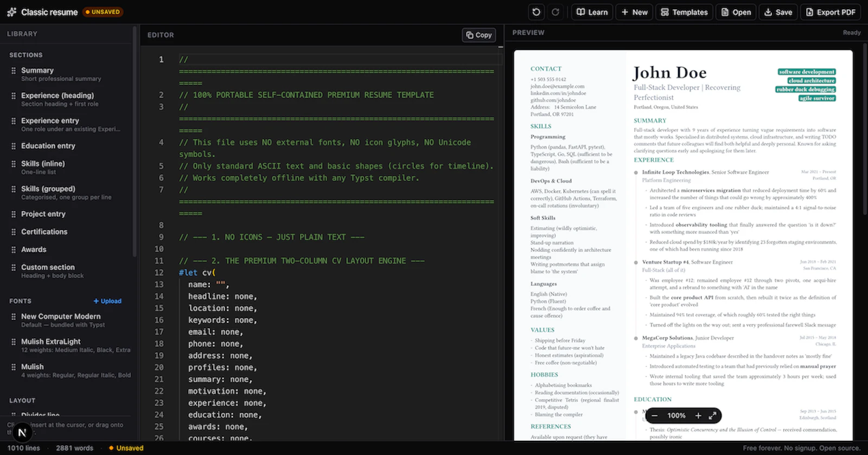This screenshot has height=455, width=868.
Task: Click John Doe name in preview
Action: click(x=669, y=73)
